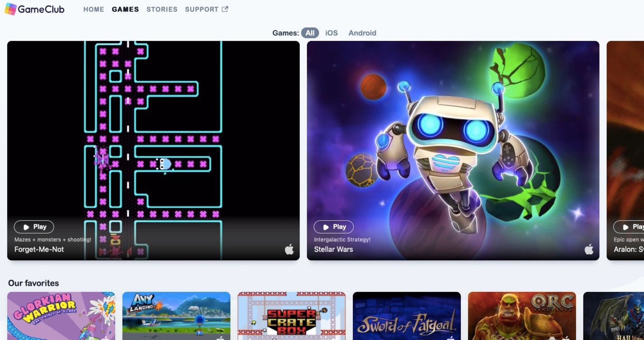Click the play triangle on Stellar Wars' button
The height and width of the screenshot is (340, 644).
326,227
